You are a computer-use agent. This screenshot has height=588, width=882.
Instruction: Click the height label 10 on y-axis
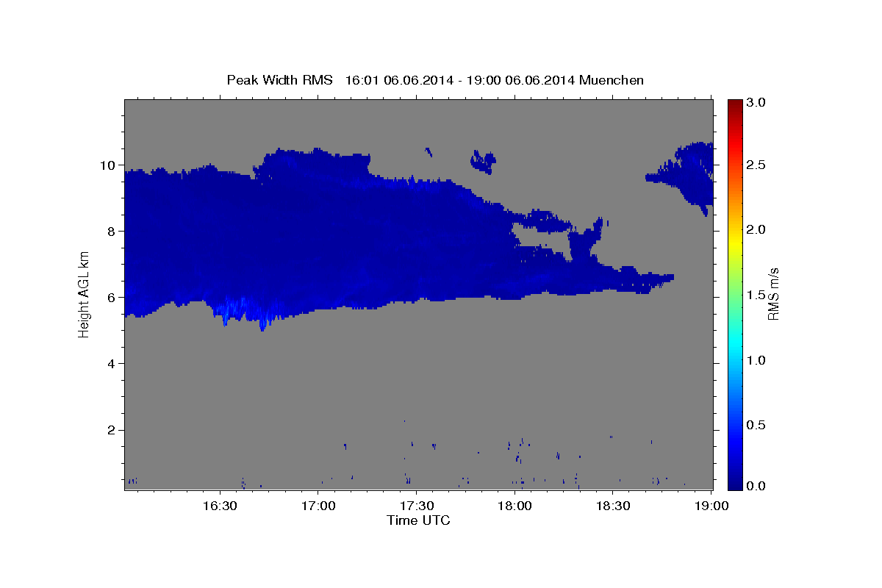pos(107,165)
